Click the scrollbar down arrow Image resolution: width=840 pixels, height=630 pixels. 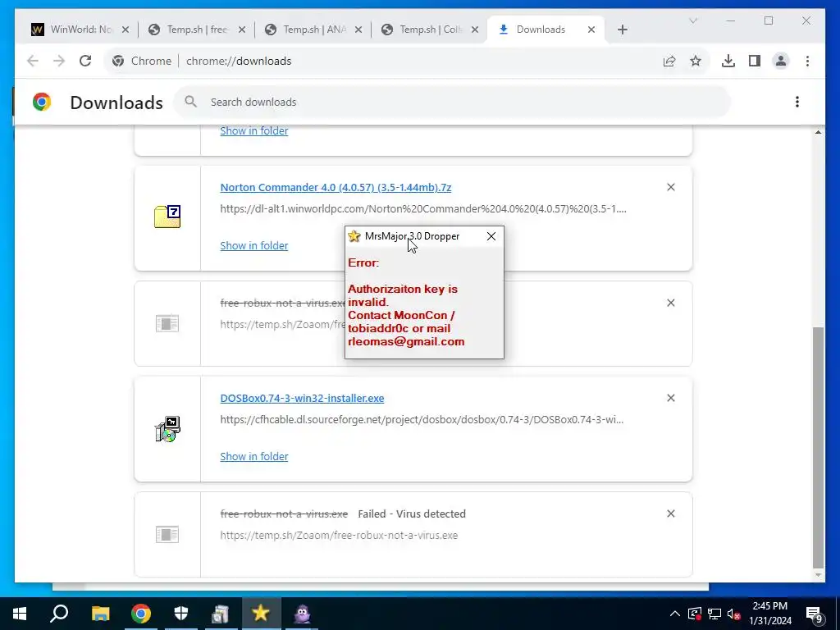click(x=818, y=575)
